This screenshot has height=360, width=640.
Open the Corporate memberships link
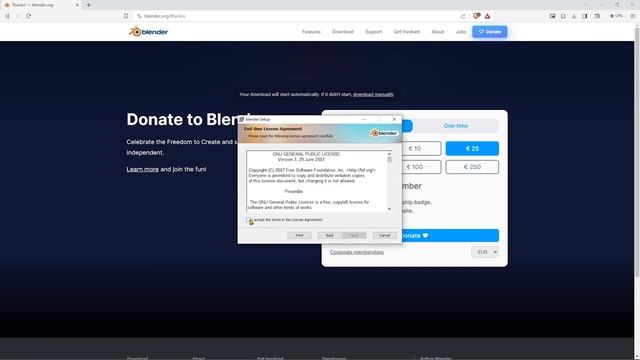coord(357,252)
